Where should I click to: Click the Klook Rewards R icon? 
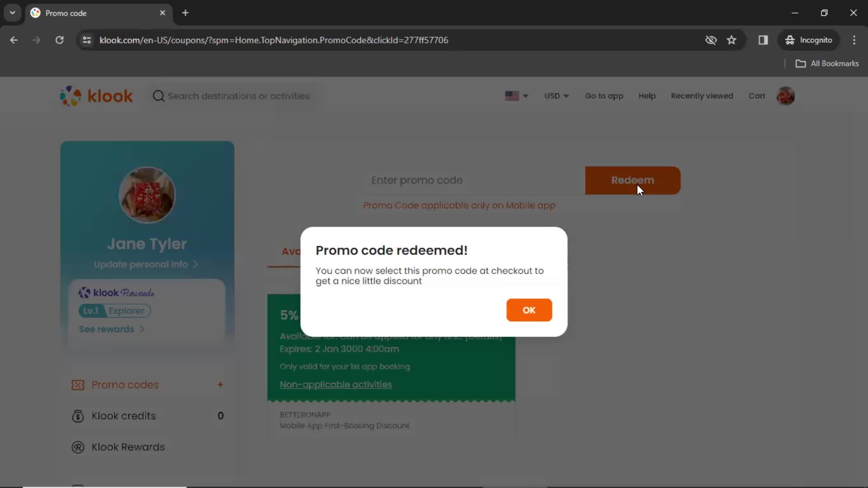tap(78, 447)
